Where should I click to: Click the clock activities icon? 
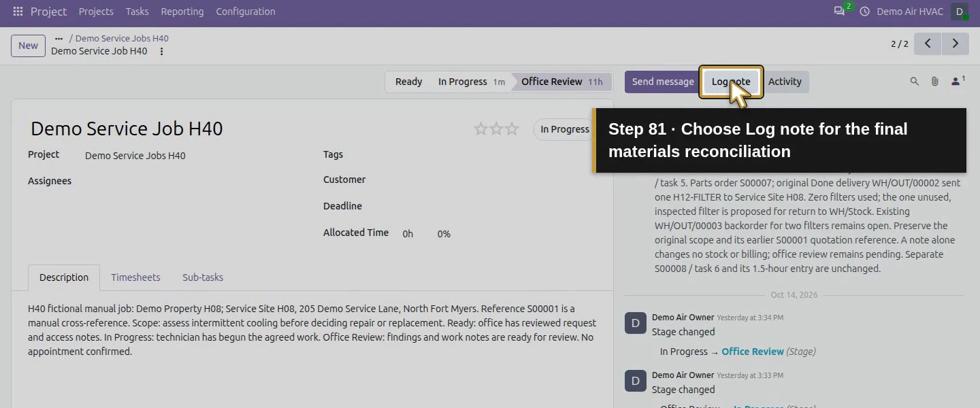tap(865, 12)
